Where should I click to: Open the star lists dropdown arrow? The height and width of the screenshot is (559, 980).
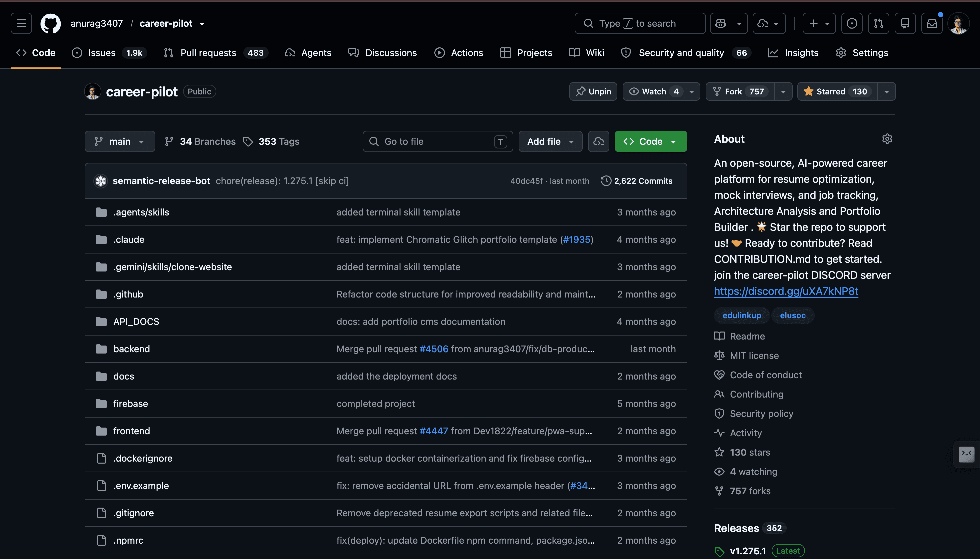click(886, 91)
